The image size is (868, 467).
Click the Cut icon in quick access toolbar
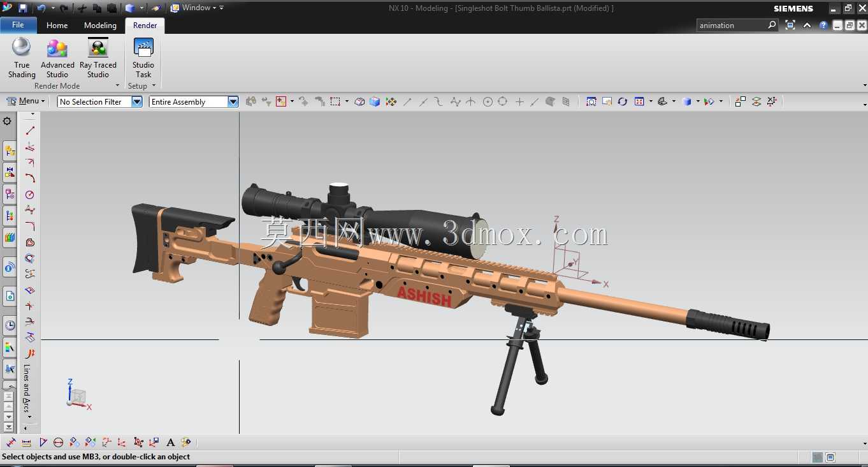coord(82,8)
